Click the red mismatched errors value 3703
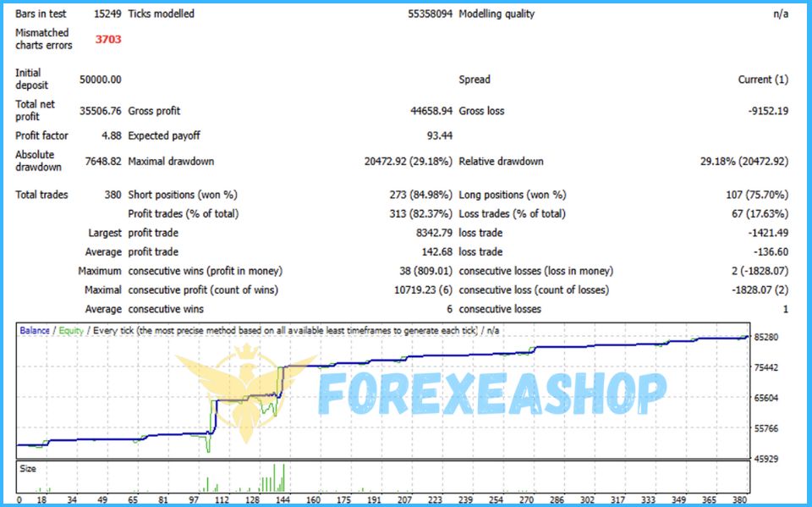The image size is (812, 507). [108, 40]
